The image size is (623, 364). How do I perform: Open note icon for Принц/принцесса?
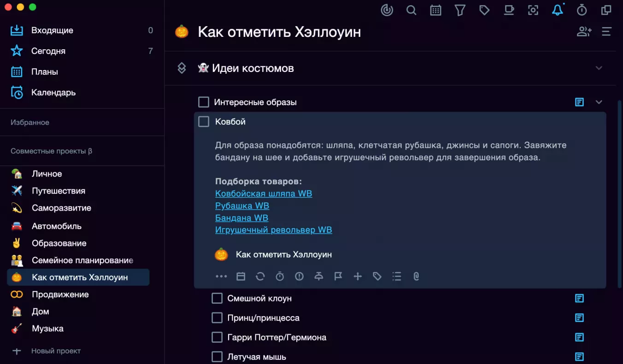point(580,318)
